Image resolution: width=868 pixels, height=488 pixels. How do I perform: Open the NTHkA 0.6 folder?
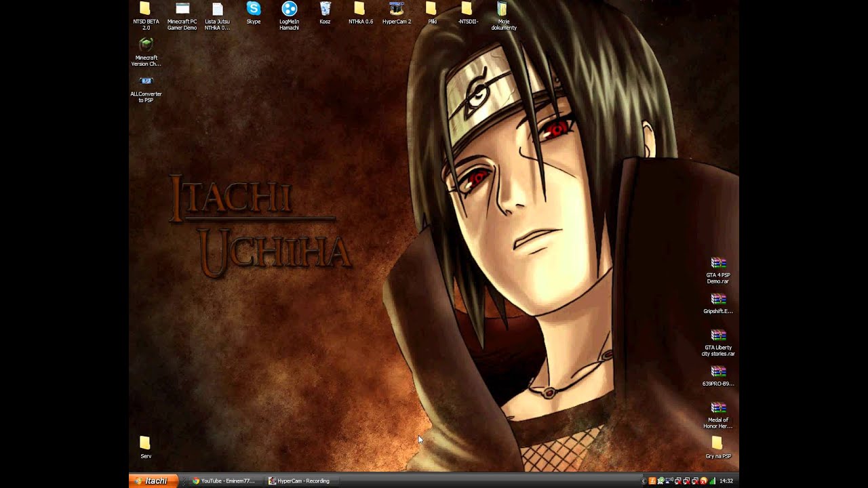pyautogui.click(x=360, y=14)
